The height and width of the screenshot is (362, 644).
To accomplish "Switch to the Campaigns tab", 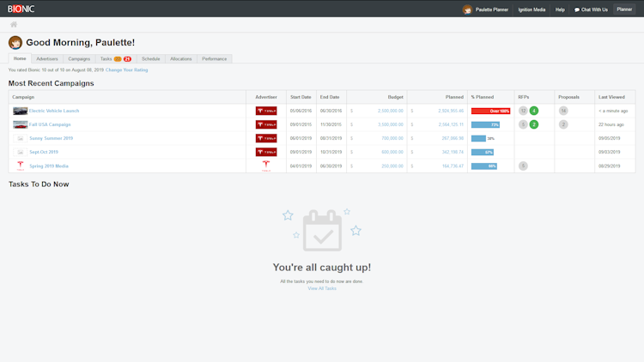I will click(x=79, y=59).
